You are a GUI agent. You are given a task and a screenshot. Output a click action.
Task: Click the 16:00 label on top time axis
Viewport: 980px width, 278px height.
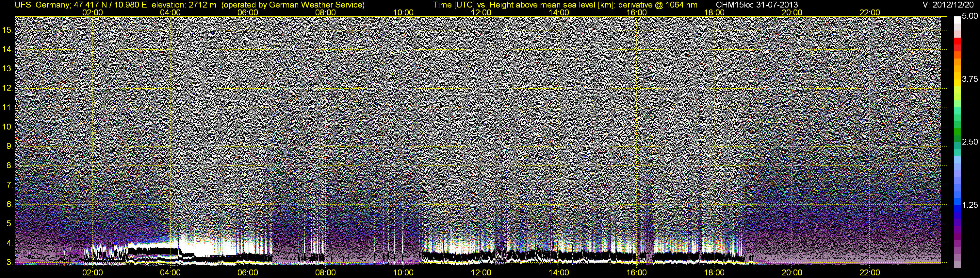coord(636,12)
